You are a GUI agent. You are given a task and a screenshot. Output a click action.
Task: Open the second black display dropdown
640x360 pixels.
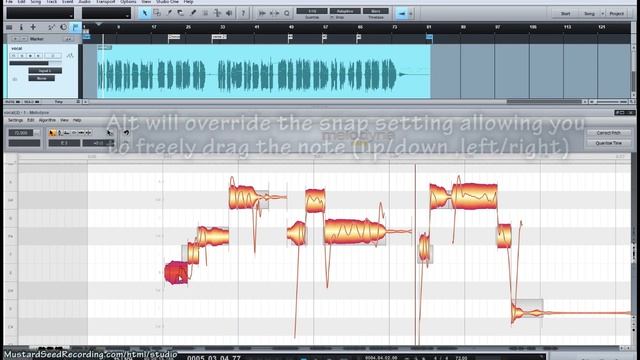(106, 13)
